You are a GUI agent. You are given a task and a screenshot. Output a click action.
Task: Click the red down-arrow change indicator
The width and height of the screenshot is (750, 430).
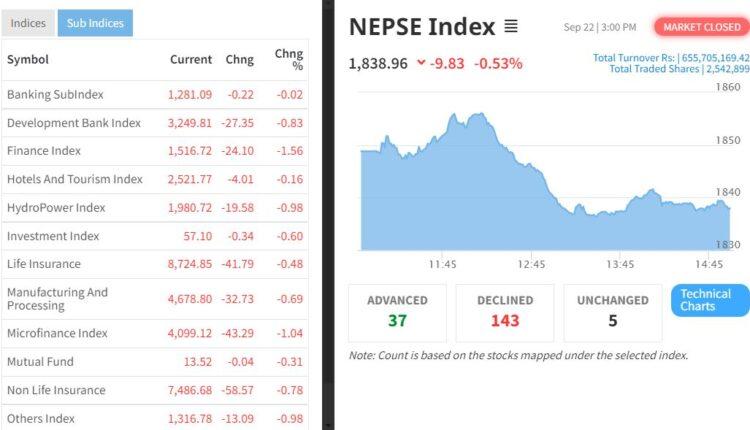click(x=421, y=63)
